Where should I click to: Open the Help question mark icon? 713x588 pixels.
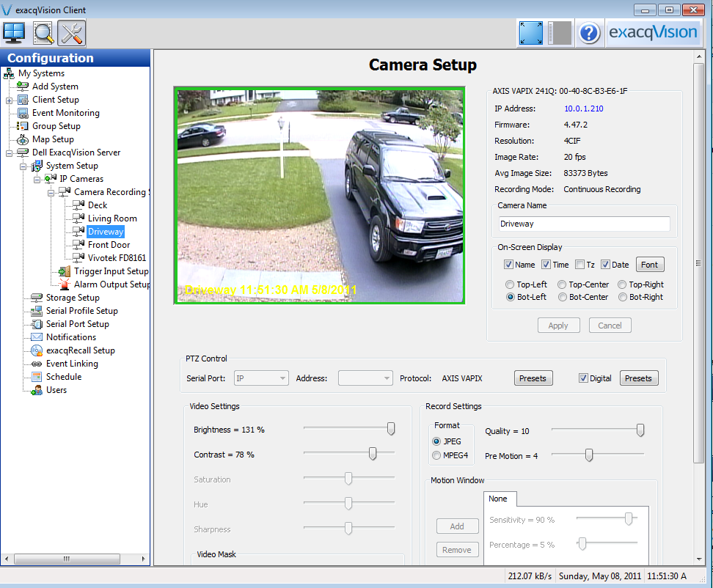click(589, 33)
